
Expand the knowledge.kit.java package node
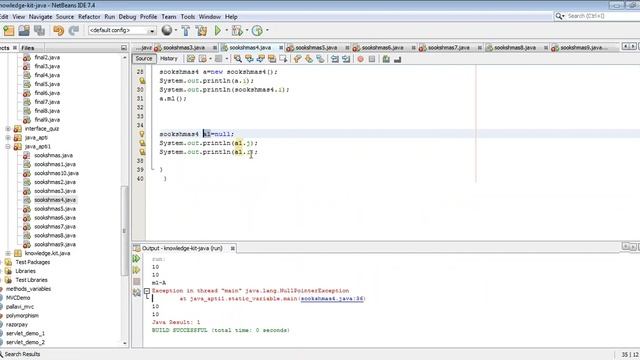click(8, 253)
